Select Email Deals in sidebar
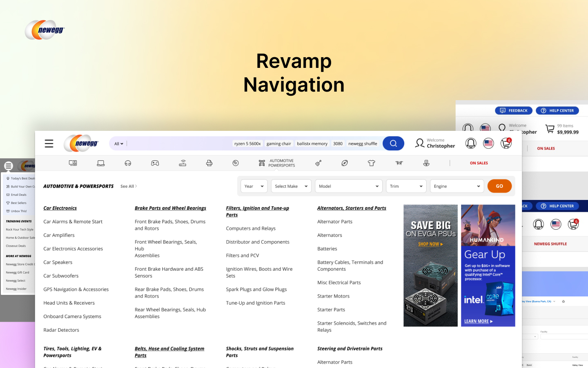This screenshot has height=368, width=588. coord(16,195)
